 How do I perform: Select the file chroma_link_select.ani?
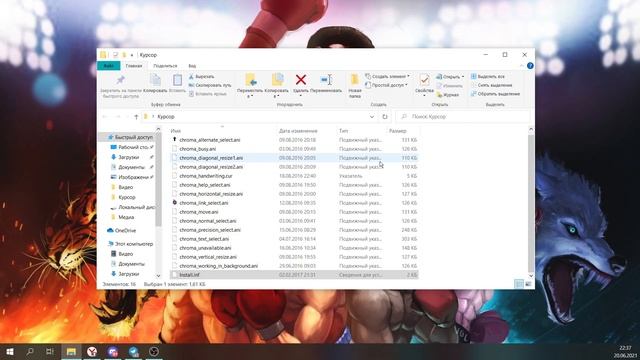pos(203,203)
